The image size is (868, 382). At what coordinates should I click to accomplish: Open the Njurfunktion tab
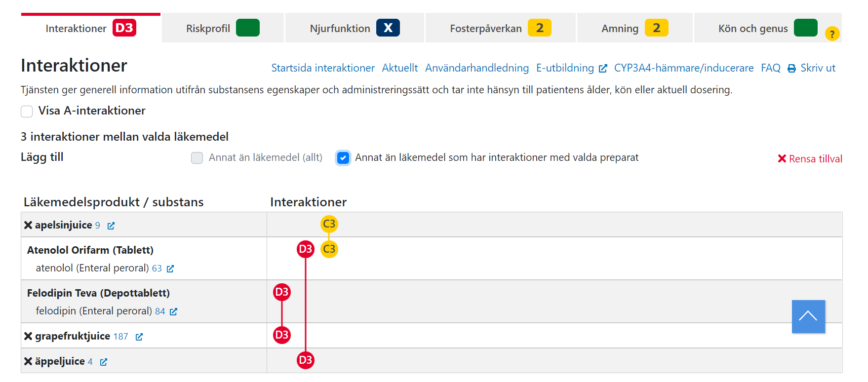355,28
